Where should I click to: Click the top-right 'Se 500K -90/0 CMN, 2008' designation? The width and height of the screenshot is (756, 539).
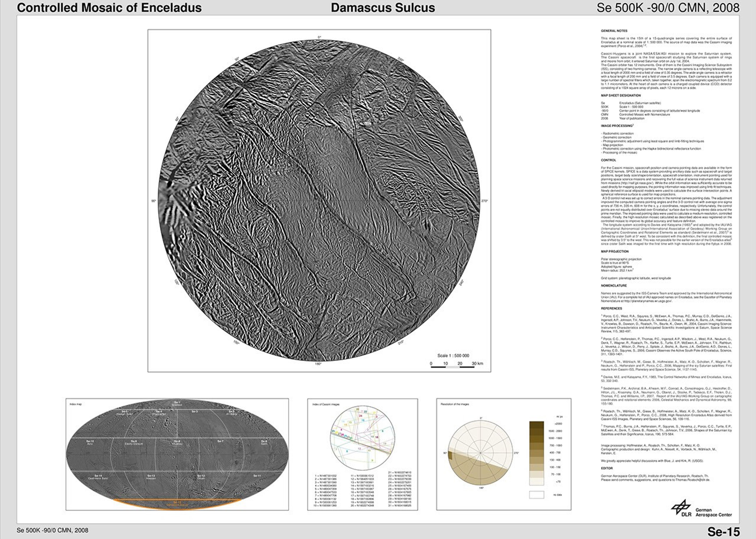coord(668,8)
